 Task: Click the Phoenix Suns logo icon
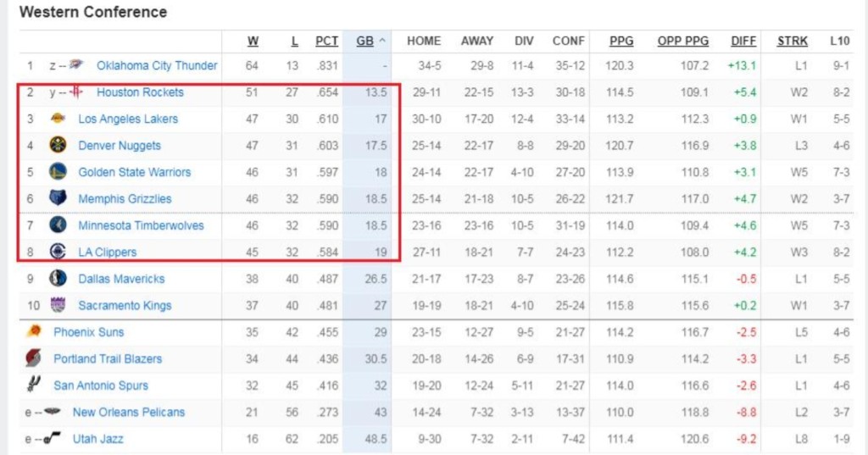pyautogui.click(x=33, y=331)
